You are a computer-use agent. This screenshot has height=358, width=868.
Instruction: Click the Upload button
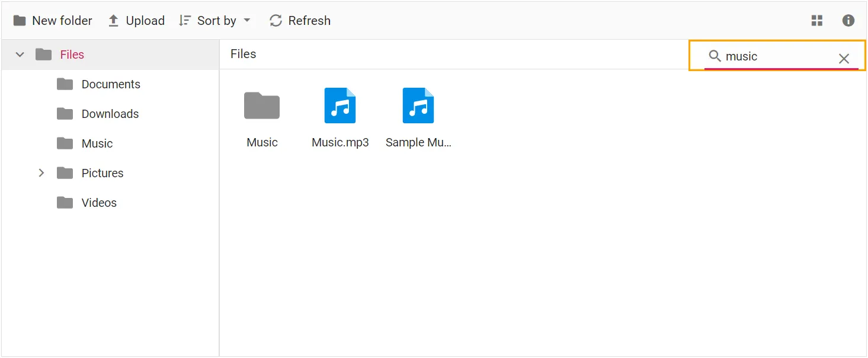[136, 21]
